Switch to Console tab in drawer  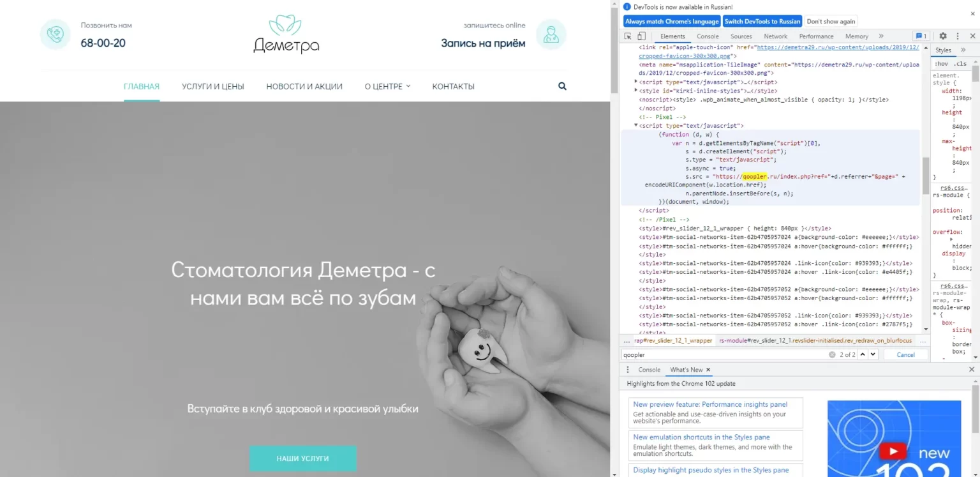[649, 370]
